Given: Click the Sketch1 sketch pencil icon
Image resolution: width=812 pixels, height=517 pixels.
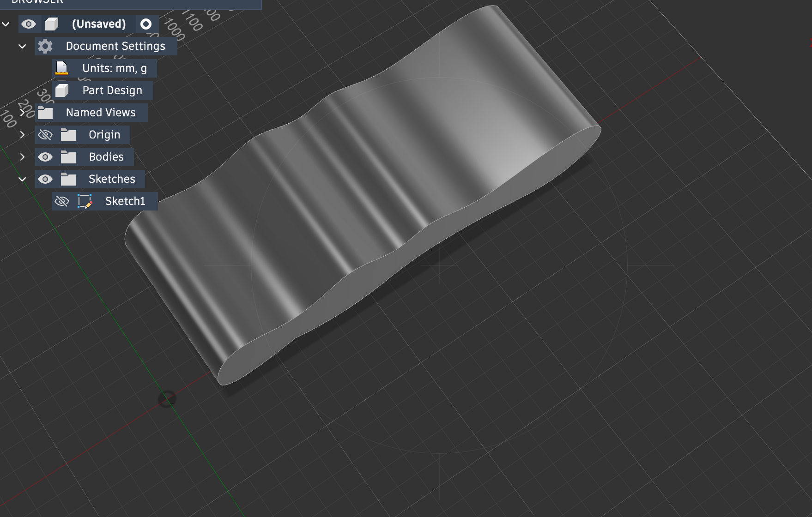Looking at the screenshot, I should coord(85,201).
